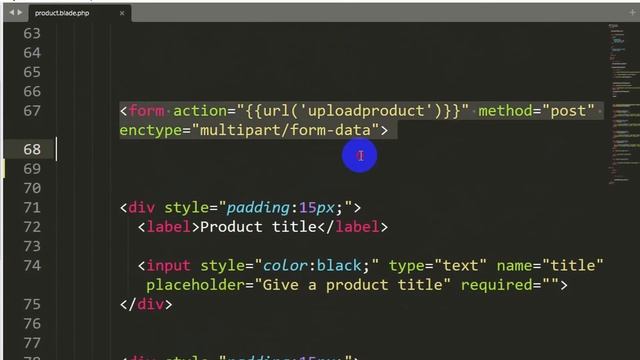
Task: Open new tab with plus button
Action: [x=632, y=13]
